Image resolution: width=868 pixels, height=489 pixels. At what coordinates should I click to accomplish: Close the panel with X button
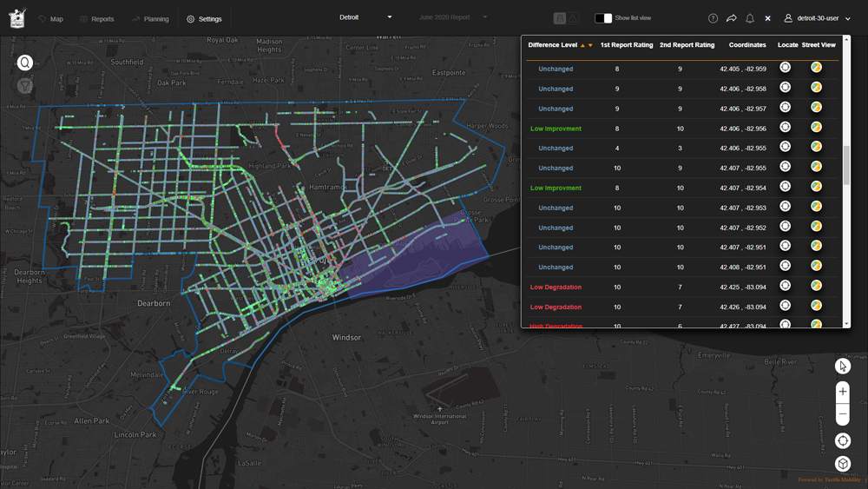tap(768, 18)
